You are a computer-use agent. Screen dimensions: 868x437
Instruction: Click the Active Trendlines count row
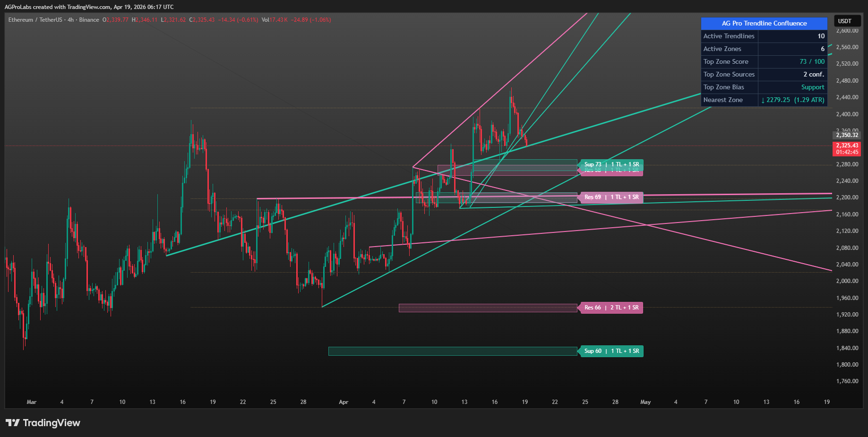pos(764,36)
